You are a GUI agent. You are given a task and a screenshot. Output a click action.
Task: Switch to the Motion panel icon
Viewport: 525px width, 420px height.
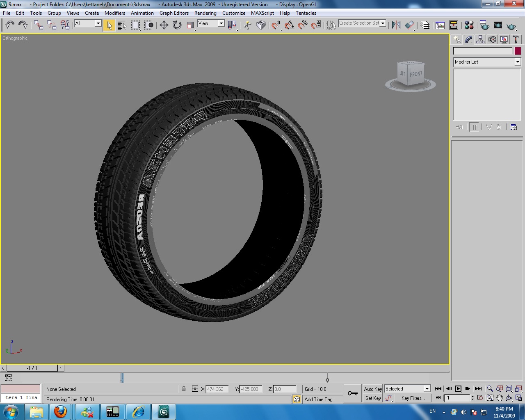[492, 39]
